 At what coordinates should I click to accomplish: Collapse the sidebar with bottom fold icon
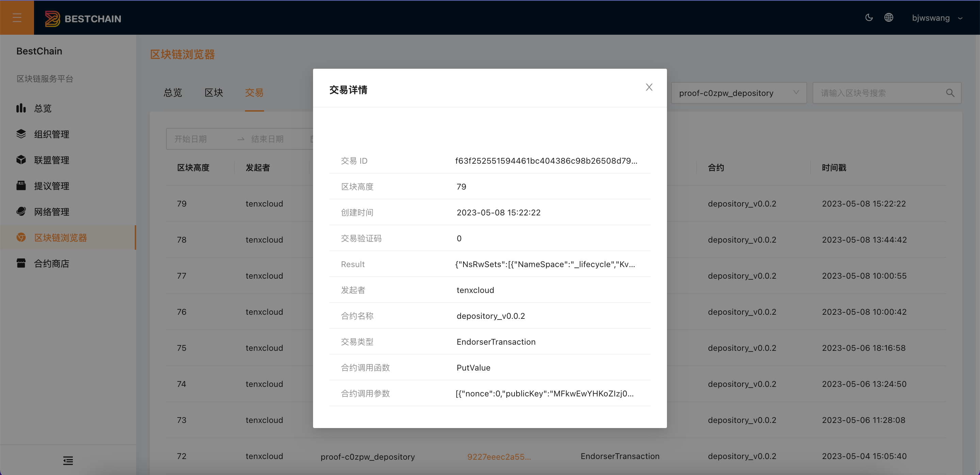pos(68,461)
